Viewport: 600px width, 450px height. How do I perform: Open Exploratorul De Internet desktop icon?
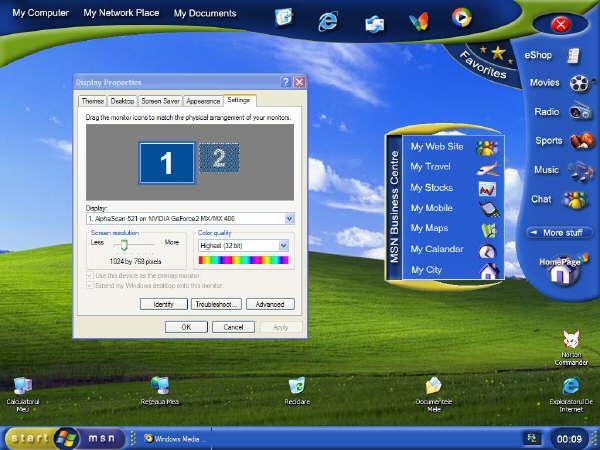tap(571, 395)
